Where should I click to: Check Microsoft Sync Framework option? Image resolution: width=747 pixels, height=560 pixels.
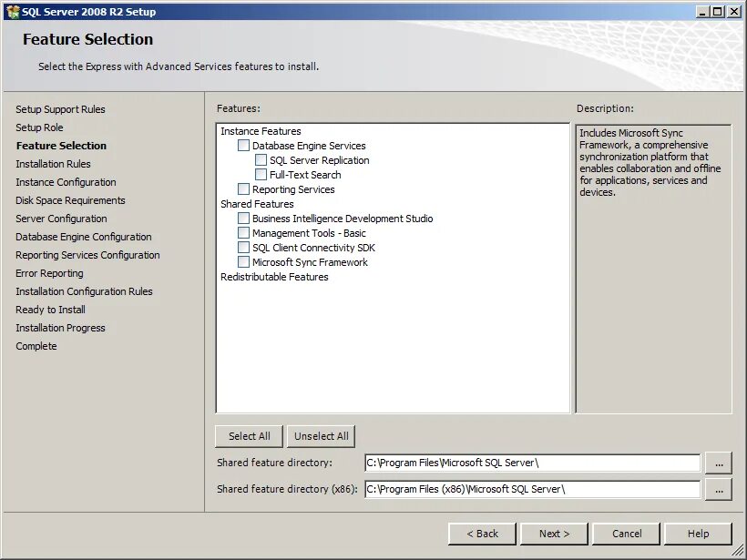[x=243, y=262]
